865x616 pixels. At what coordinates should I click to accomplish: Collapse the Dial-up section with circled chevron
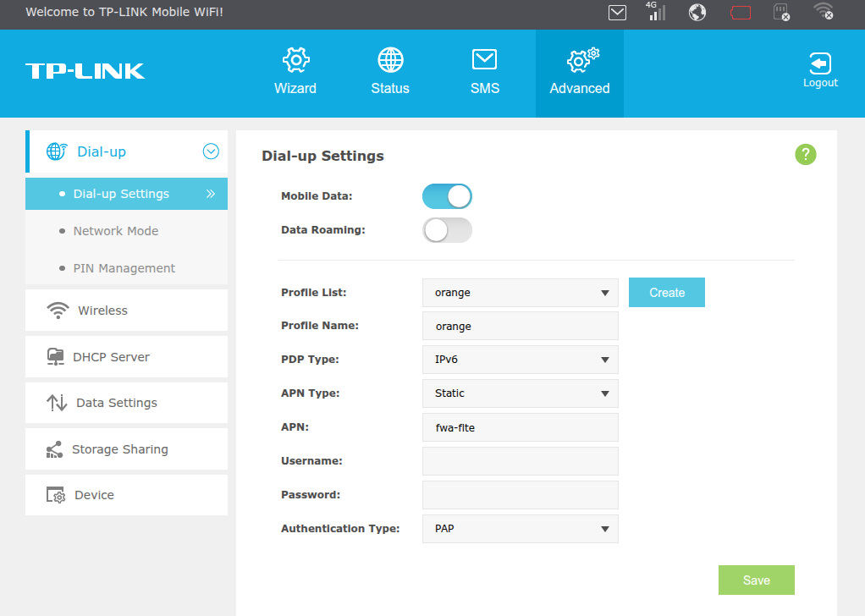pyautogui.click(x=211, y=151)
